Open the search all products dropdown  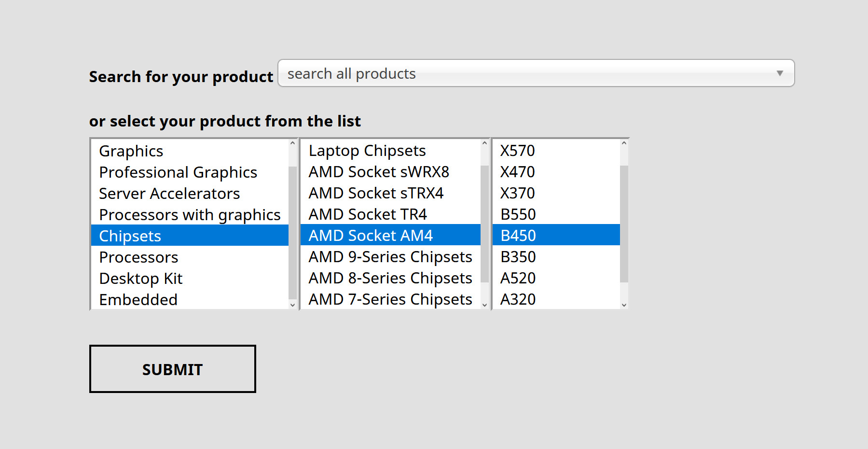[x=536, y=73]
